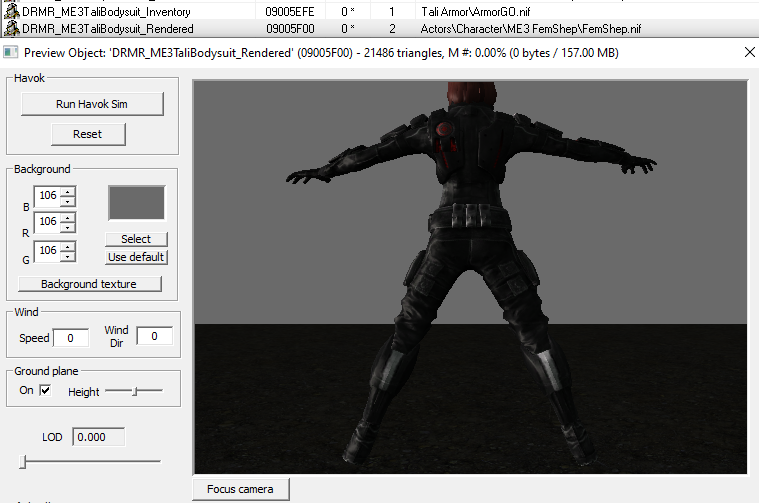Screen dimensions: 759x503
Task: Close the Preview Object window
Action: point(750,52)
